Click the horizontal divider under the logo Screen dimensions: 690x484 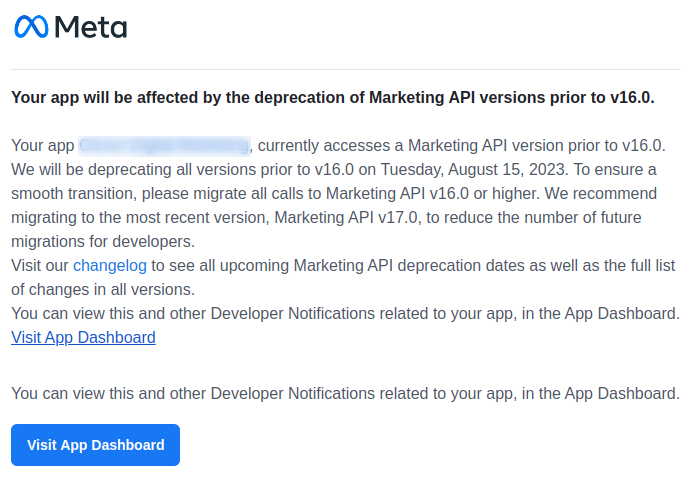pyautogui.click(x=346, y=69)
